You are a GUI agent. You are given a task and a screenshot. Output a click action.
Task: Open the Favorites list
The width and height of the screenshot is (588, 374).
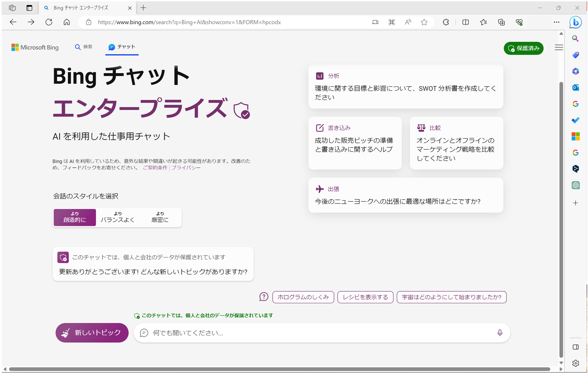[x=483, y=22]
